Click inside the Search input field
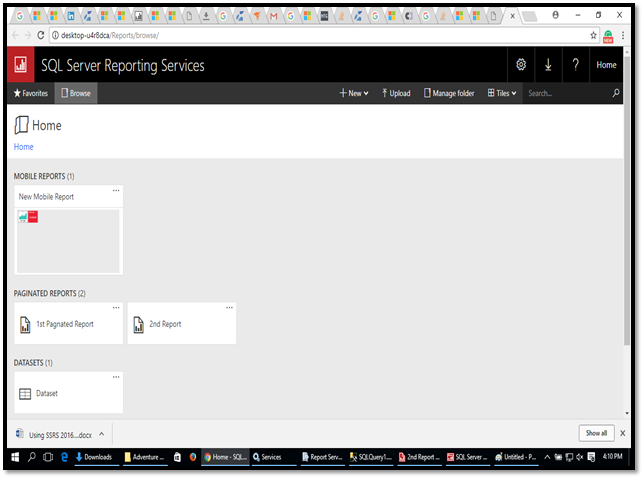644x479 pixels. [x=565, y=93]
